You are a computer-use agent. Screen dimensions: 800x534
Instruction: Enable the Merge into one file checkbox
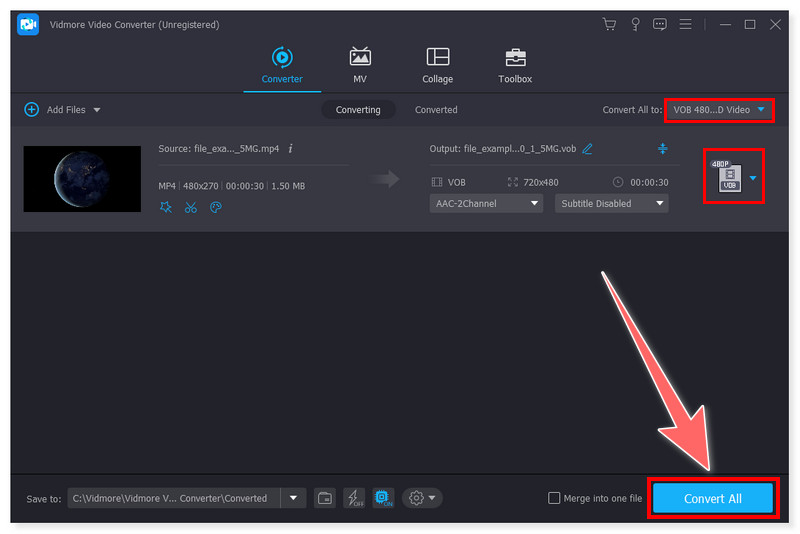click(x=555, y=498)
